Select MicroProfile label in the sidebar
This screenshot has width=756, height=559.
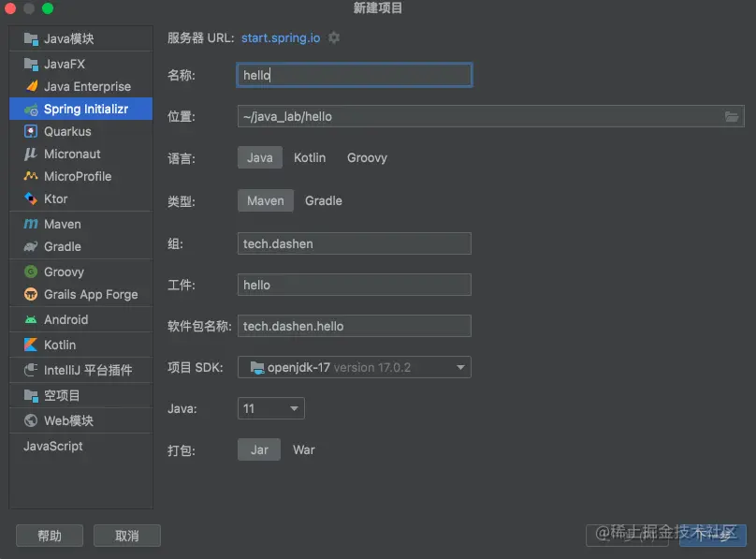point(78,177)
